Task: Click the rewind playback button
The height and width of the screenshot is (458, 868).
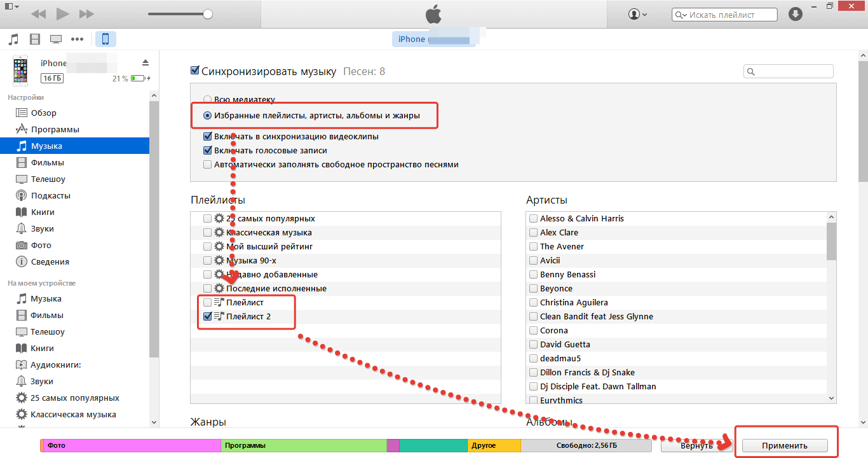Action: 38,13
